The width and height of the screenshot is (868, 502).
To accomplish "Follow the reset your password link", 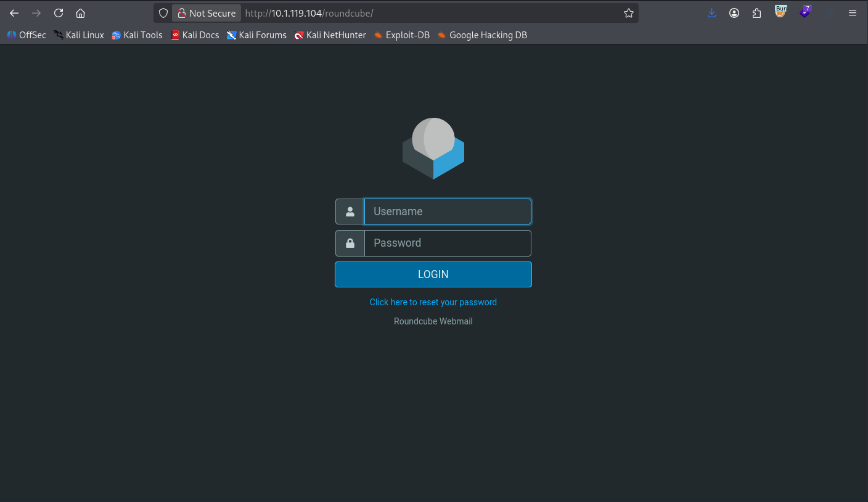I will click(x=433, y=302).
